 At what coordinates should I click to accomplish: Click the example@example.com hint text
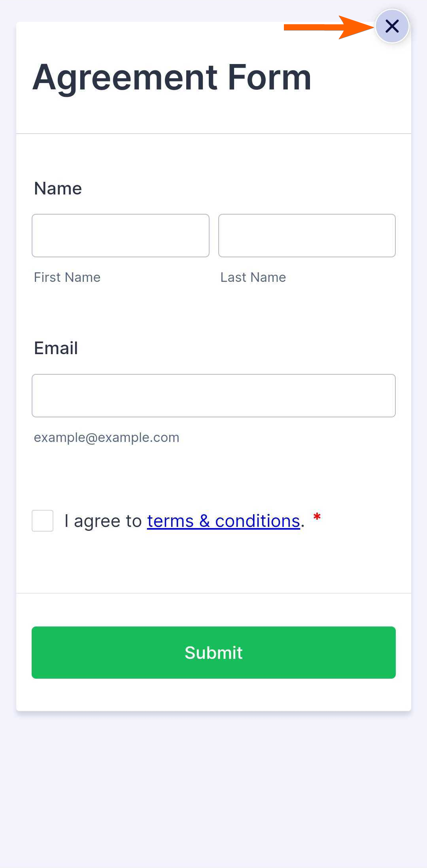coord(107,438)
